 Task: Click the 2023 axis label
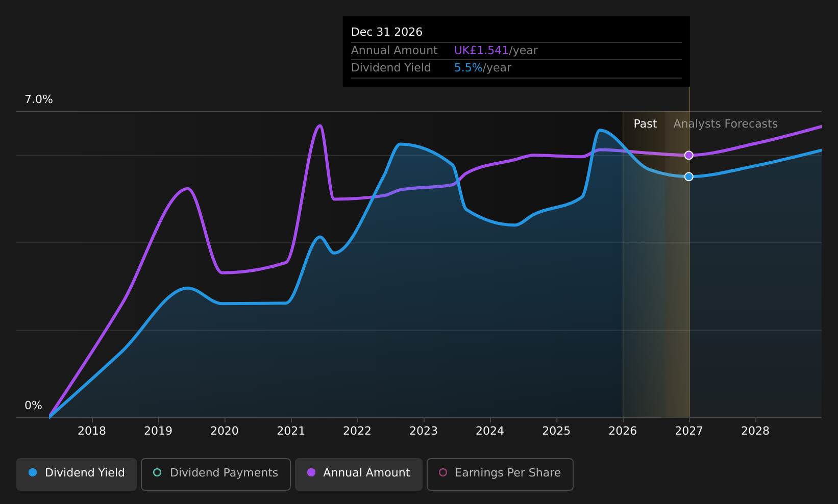point(424,431)
